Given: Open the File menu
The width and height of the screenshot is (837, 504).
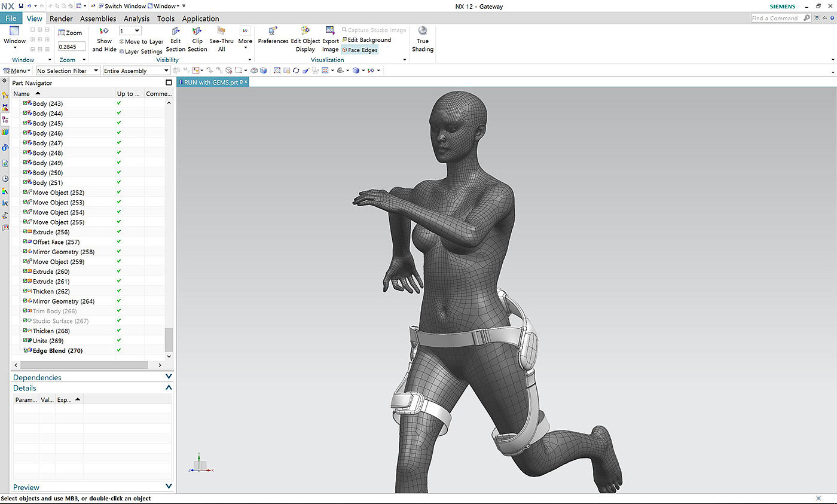Looking at the screenshot, I should coord(11,19).
